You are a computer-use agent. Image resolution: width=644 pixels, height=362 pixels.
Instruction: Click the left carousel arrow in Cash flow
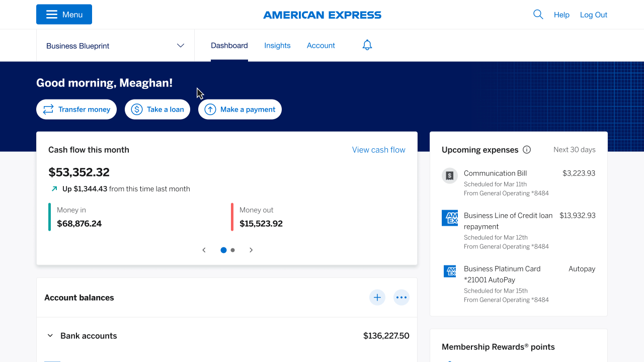pos(204,250)
